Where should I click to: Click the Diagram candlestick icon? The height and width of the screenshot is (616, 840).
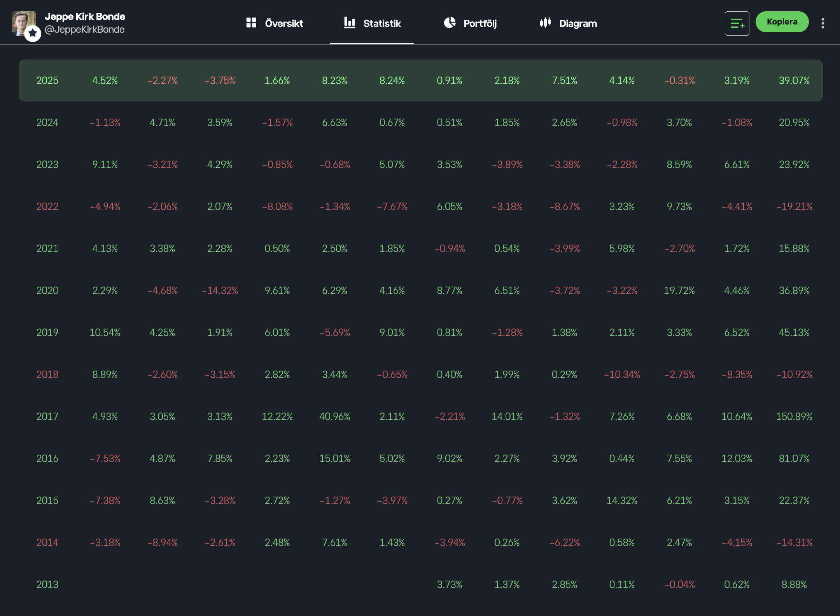(545, 23)
